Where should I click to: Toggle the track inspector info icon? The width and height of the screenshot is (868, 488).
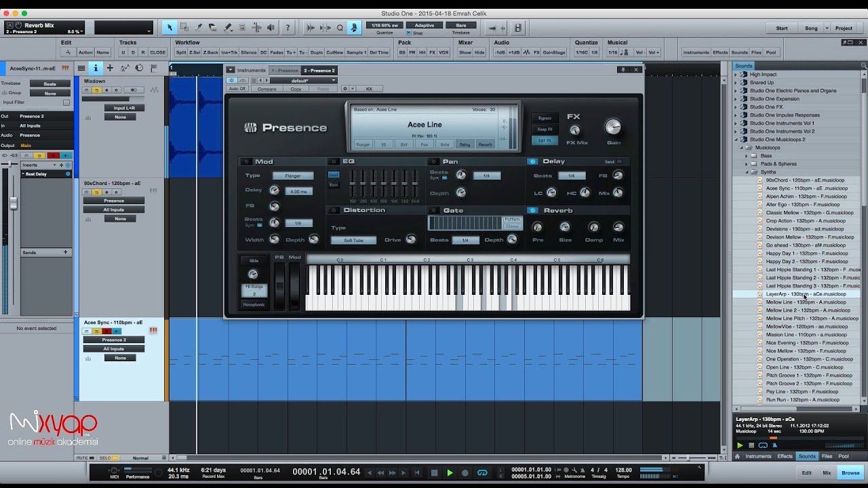point(95,68)
